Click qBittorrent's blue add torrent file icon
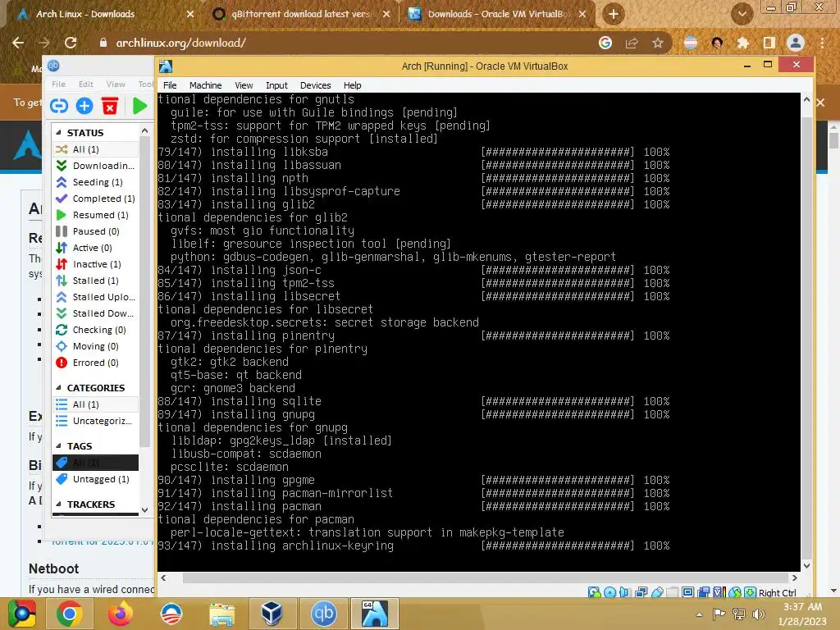Image resolution: width=840 pixels, height=630 pixels. tap(84, 106)
